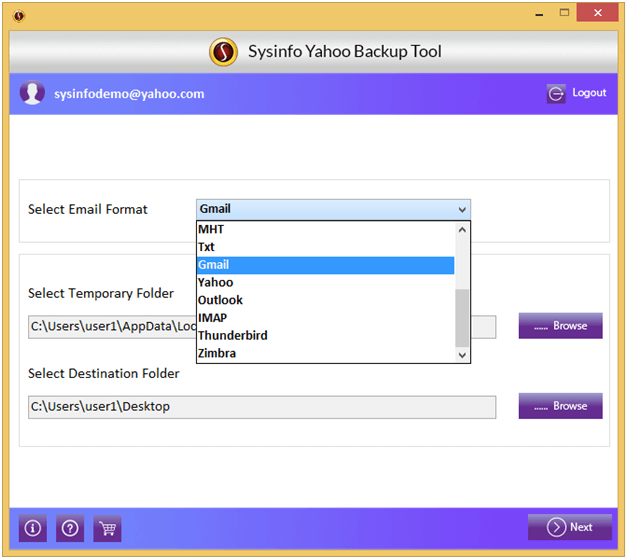Image resolution: width=628 pixels, height=560 pixels.
Task: Click the list scroll down arrow
Action: point(462,355)
